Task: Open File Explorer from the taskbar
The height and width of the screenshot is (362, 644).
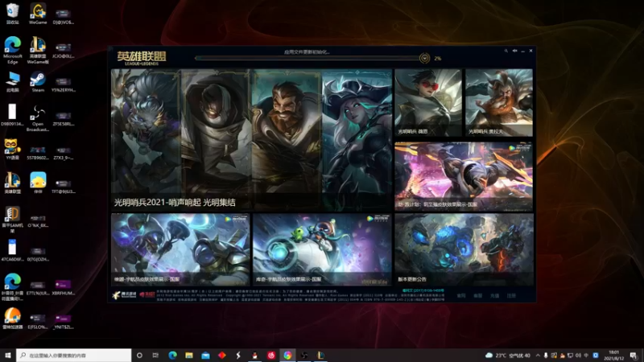Action: point(189,355)
